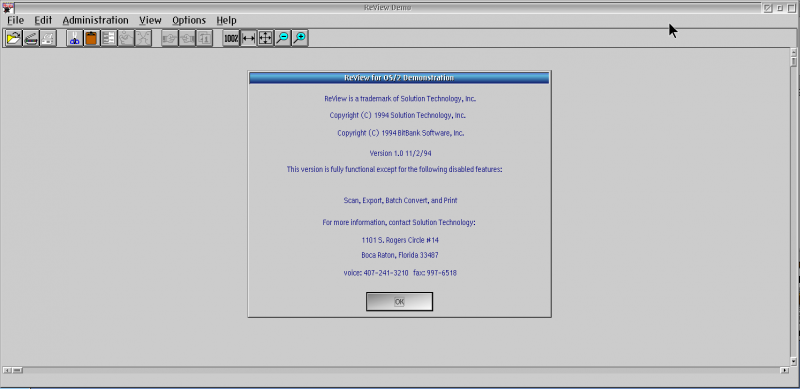Select the scissors Cut tool

74,38
